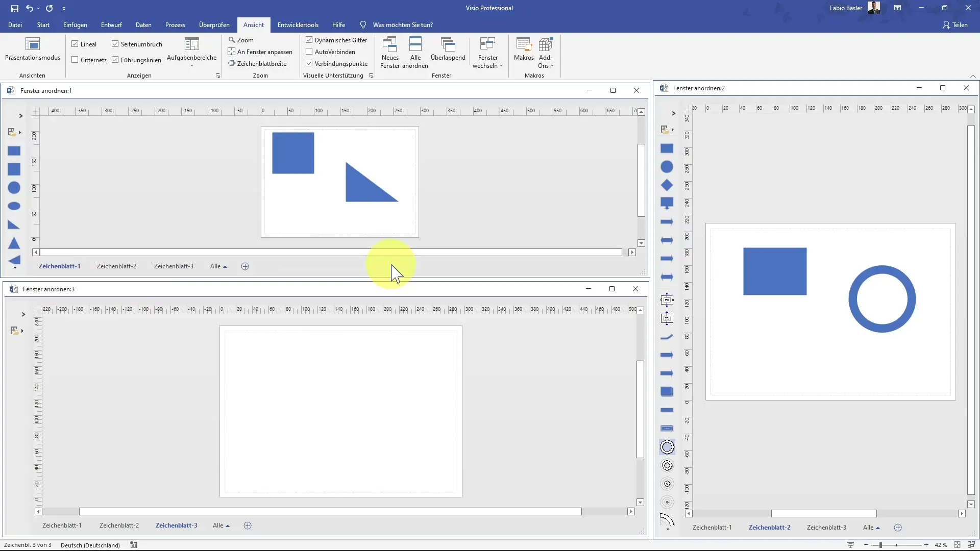Toggle the Führungslinien checkbox
The width and height of the screenshot is (980, 551).
(x=115, y=60)
